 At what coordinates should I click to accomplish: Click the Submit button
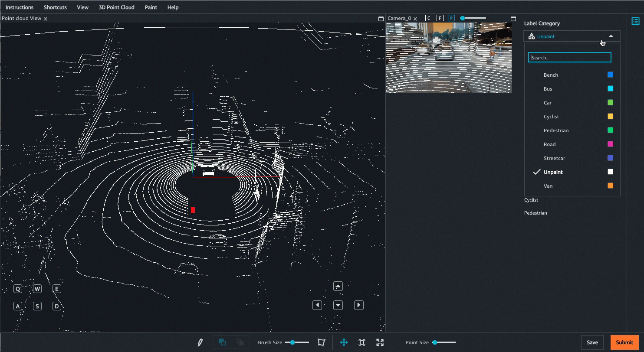coord(624,342)
